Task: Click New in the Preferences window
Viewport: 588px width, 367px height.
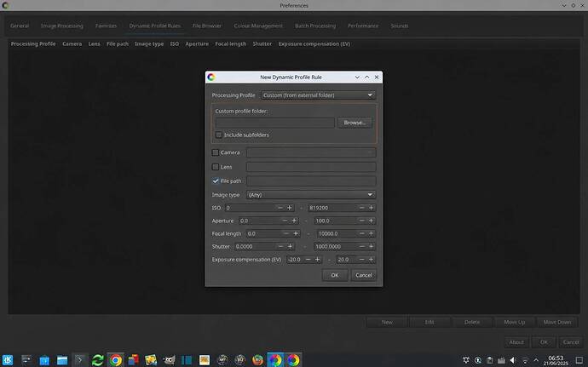Action: (x=387, y=322)
